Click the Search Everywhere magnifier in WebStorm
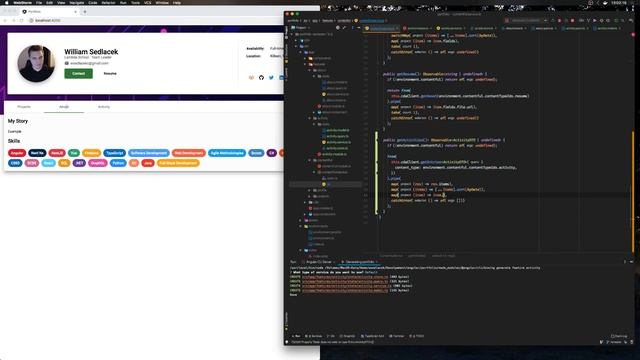Viewport: 640px width, 360px height. pos(622,20)
